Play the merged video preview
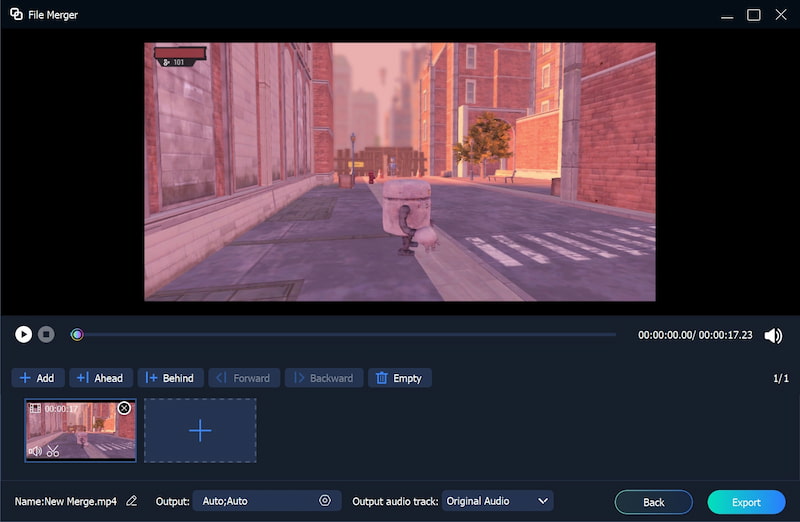 (24, 334)
